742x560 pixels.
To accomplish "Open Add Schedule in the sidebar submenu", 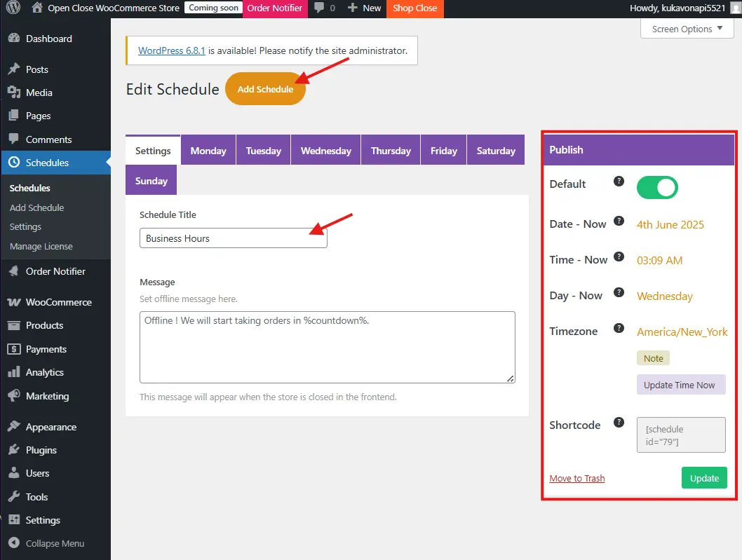I will click(37, 207).
